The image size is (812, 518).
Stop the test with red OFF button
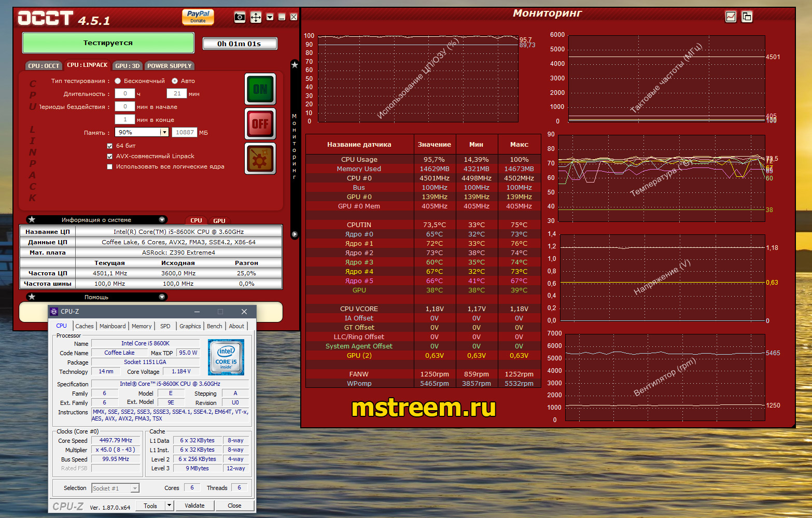[x=260, y=123]
